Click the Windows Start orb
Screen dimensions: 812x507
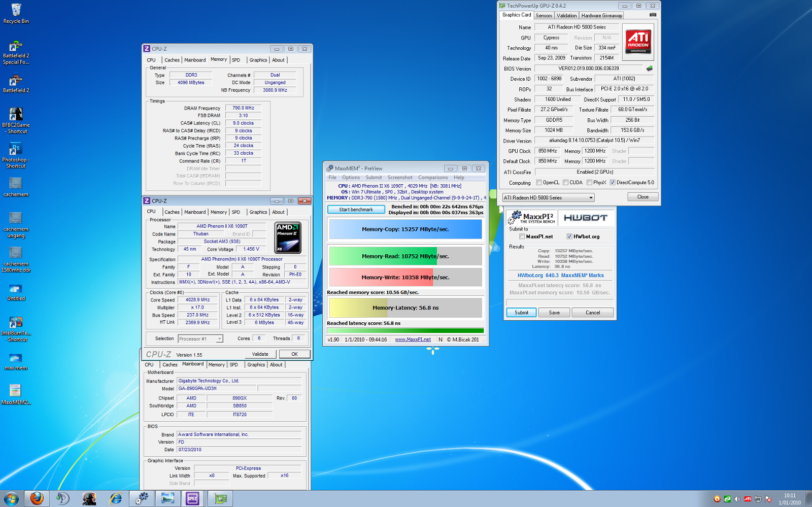(x=11, y=498)
